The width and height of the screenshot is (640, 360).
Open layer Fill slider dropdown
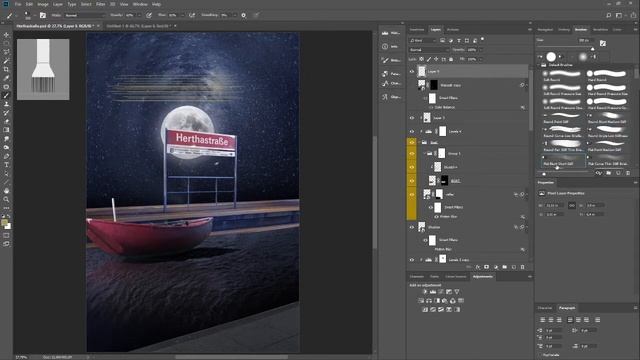(480, 59)
